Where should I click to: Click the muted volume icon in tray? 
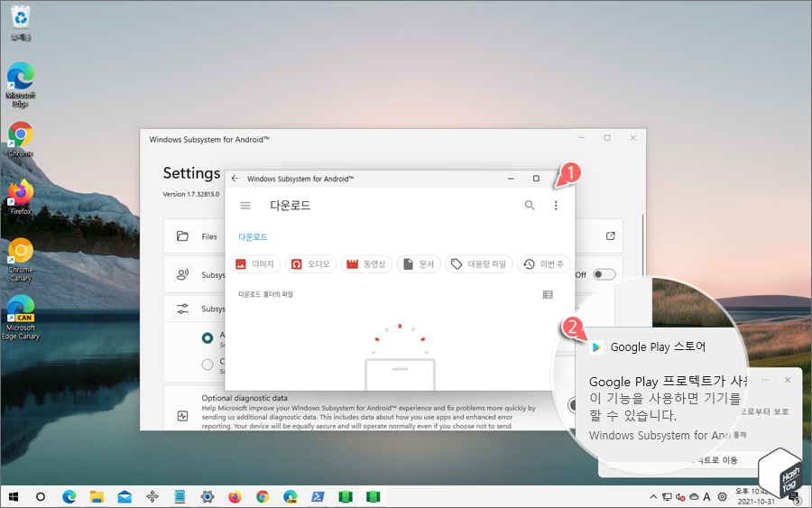point(680,497)
